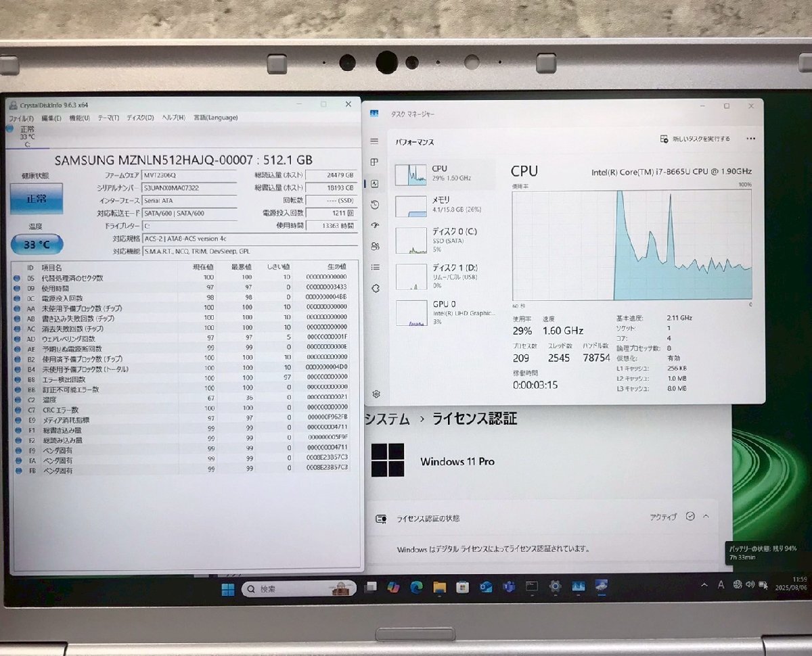812x656 pixels.
Task: Click the 項目名 column header
Action: pyautogui.click(x=51, y=267)
